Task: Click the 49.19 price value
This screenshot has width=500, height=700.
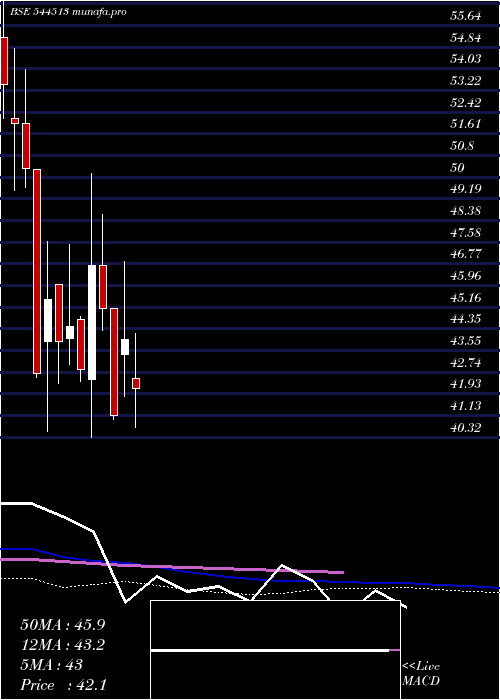Action: pos(466,189)
